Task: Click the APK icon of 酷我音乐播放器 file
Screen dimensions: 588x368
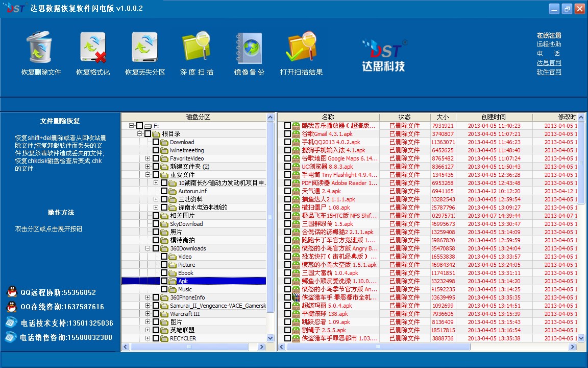Action: [296, 126]
